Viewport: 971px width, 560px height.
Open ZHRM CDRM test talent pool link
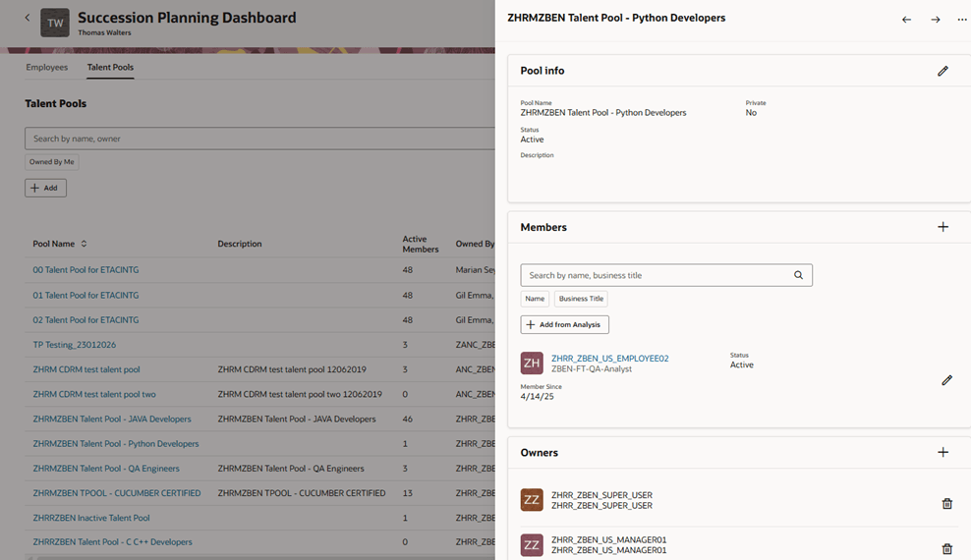(86, 369)
